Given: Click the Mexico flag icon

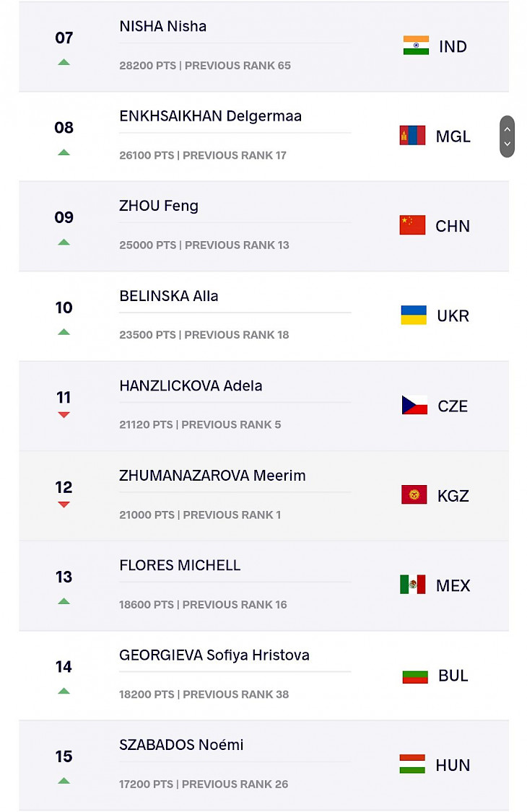Looking at the screenshot, I should click(x=412, y=585).
